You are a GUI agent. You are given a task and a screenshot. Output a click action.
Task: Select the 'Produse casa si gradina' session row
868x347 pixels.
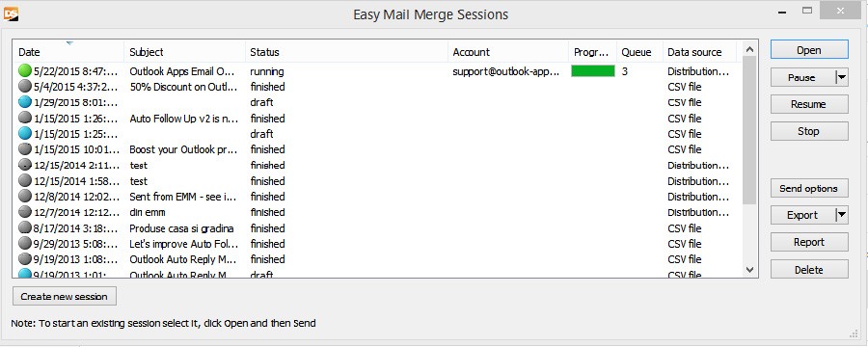(377, 228)
